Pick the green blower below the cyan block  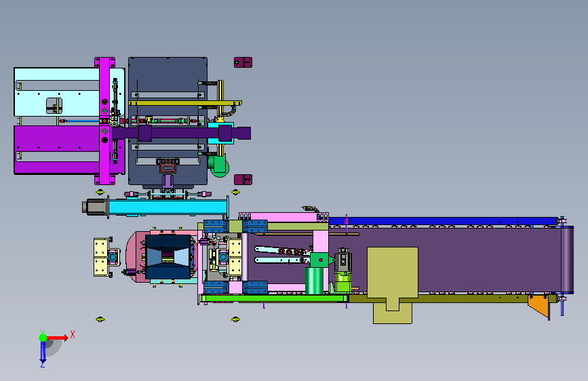(218, 165)
